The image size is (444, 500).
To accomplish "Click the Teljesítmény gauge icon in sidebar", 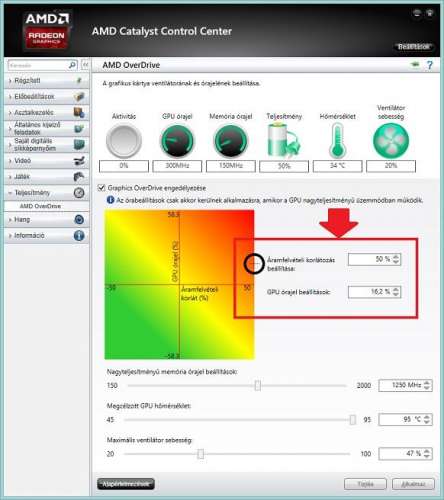I will click(79, 193).
